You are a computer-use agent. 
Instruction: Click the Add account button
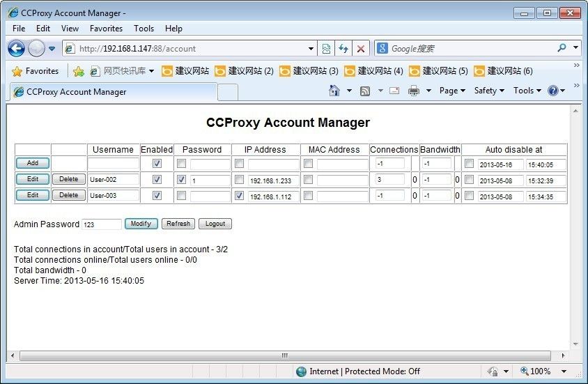tap(33, 163)
